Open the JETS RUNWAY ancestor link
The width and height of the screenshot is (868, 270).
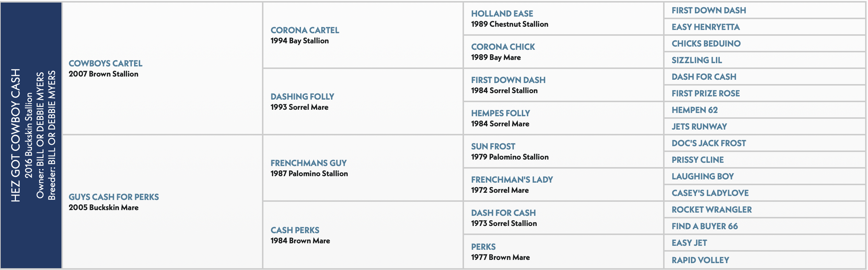(x=699, y=127)
